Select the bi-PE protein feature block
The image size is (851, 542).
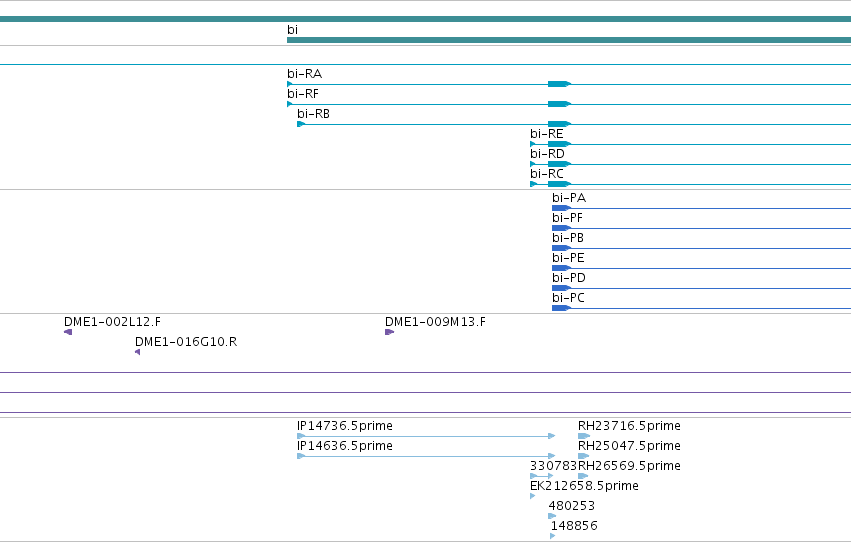561,268
